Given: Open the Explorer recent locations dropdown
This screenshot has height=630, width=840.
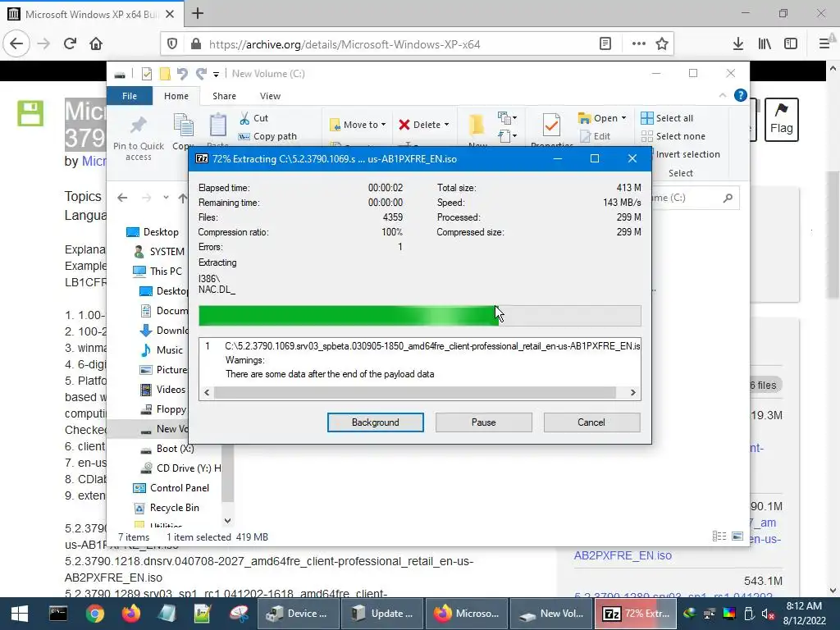Looking at the screenshot, I should point(166,198).
